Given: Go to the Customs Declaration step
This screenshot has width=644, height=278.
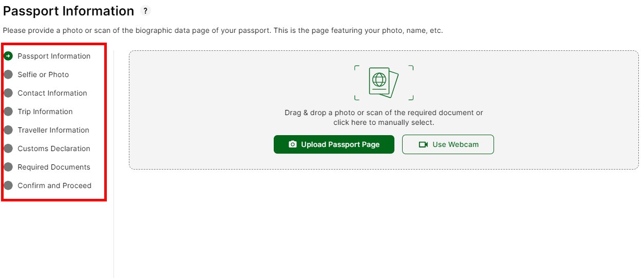Looking at the screenshot, I should 54,149.
